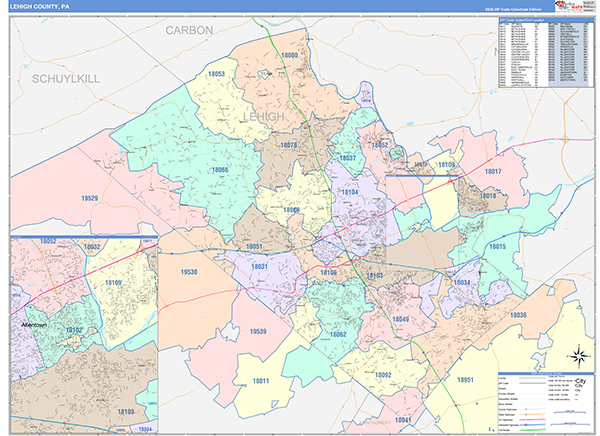
Task: Select ZIP code 18951 label
Action: coord(465,380)
